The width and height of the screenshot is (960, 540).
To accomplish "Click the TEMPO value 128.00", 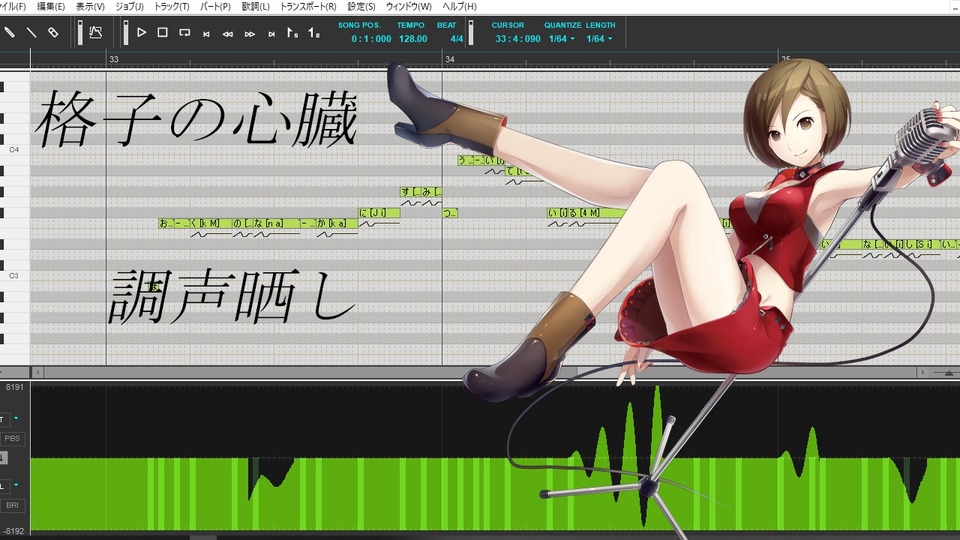I will (x=413, y=39).
